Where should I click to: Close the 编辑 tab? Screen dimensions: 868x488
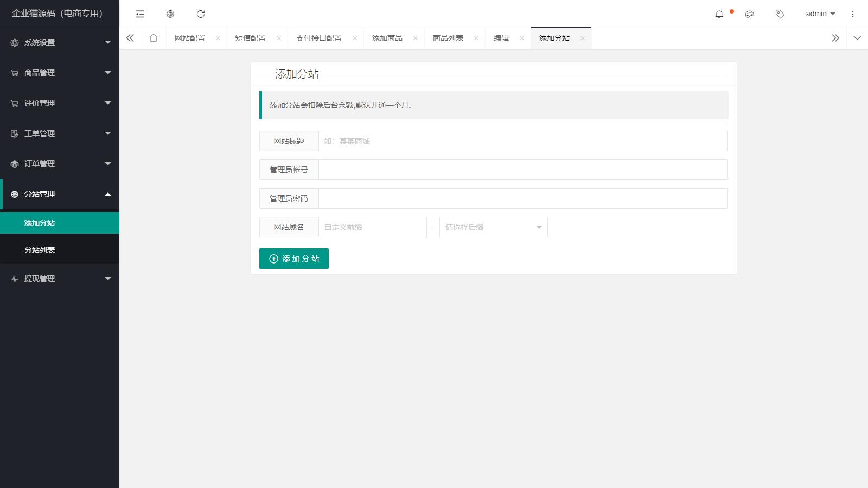[x=521, y=38]
